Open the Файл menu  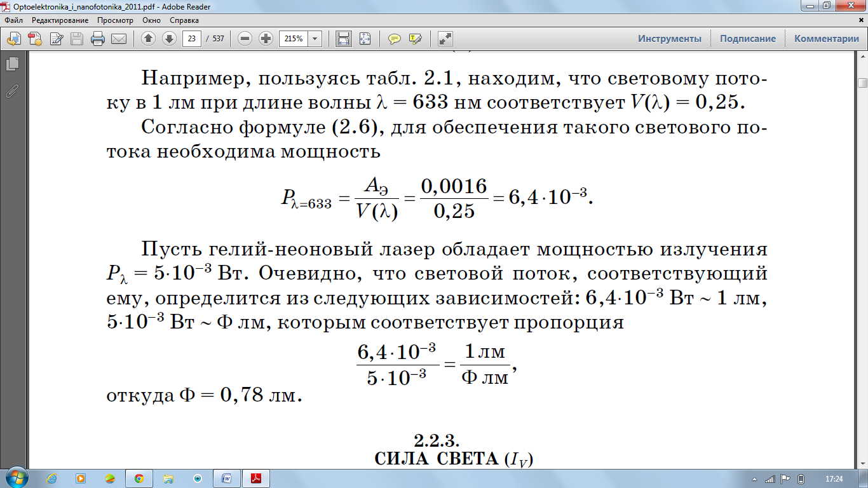tap(13, 20)
